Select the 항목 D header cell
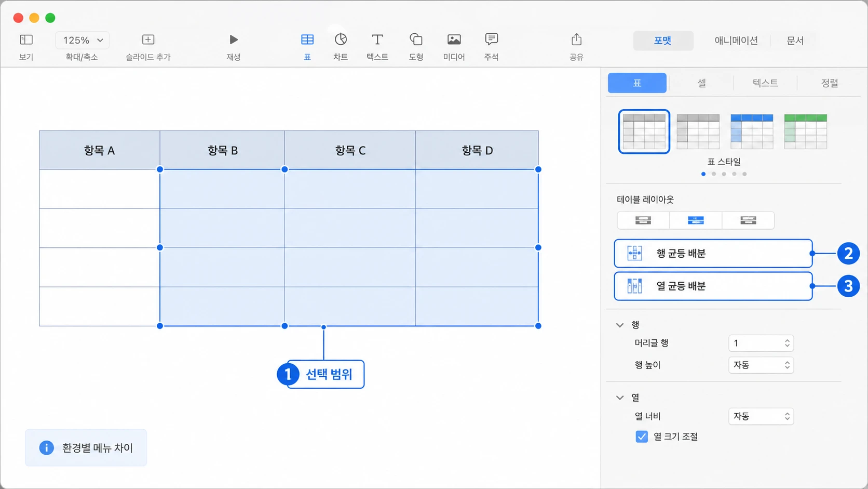868x489 pixels. pos(477,150)
